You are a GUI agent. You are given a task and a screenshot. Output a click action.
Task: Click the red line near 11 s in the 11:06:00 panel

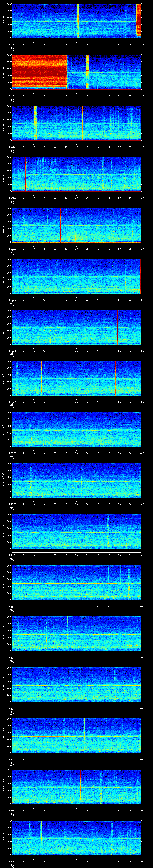click(x=35, y=276)
